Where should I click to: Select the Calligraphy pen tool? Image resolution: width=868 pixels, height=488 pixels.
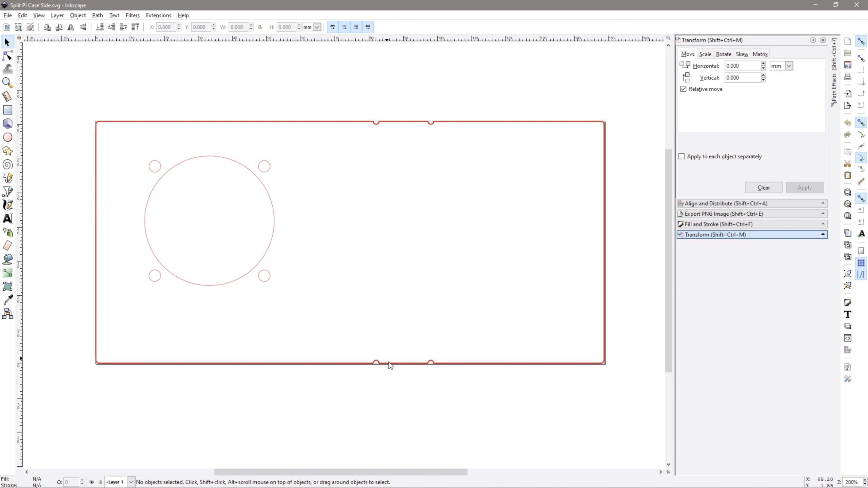coord(7,205)
